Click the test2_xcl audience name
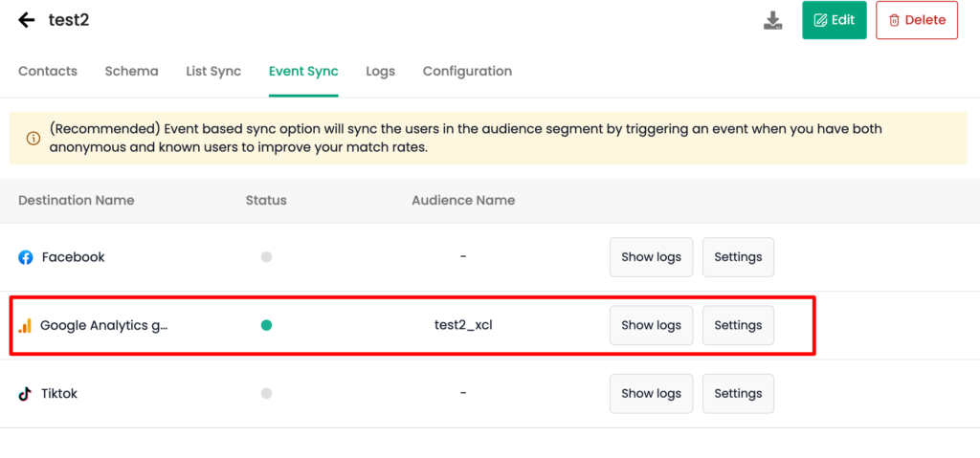Screen dimensions: 980x458 click(463, 325)
